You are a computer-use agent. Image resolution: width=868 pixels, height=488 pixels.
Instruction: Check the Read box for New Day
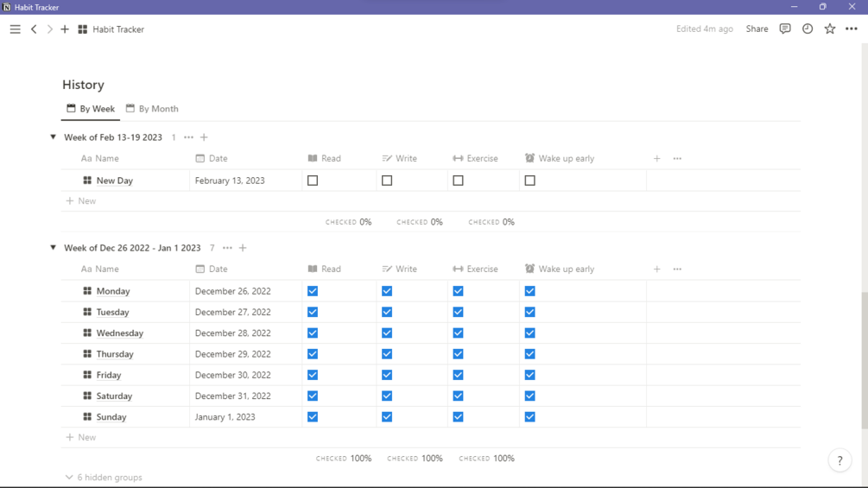coord(313,181)
